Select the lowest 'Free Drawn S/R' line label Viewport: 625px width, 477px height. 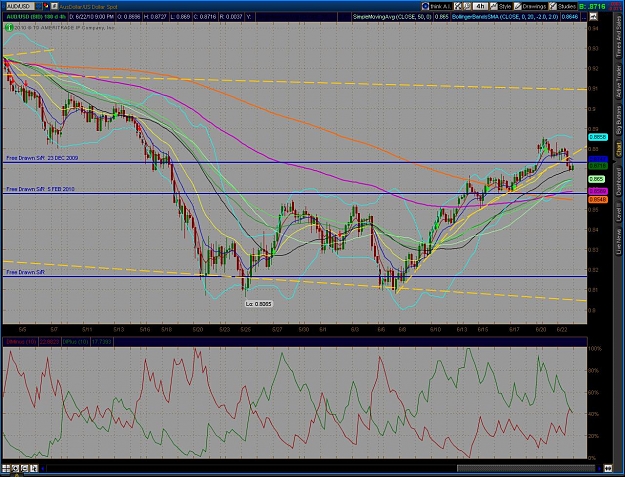[x=26, y=272]
